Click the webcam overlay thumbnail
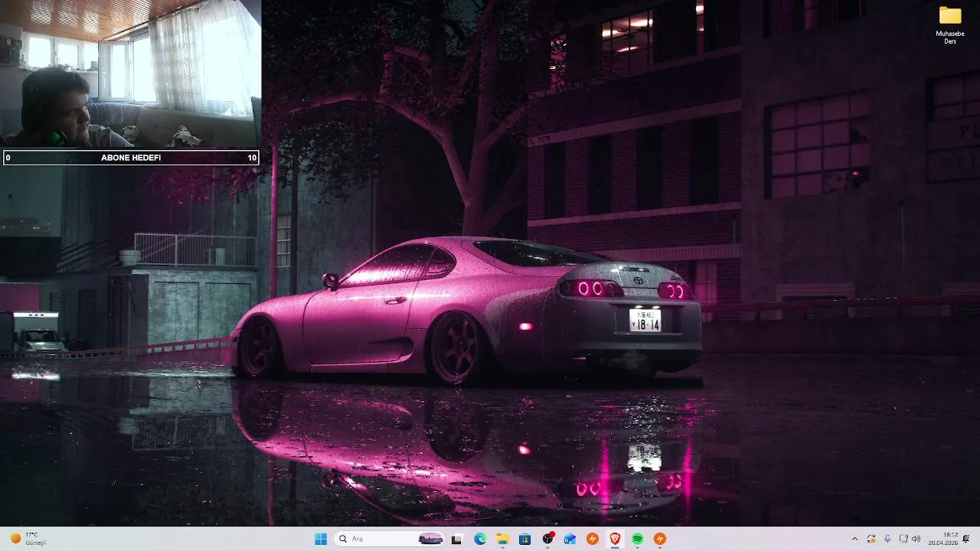Viewport: 980px width, 551px height. pos(131,73)
